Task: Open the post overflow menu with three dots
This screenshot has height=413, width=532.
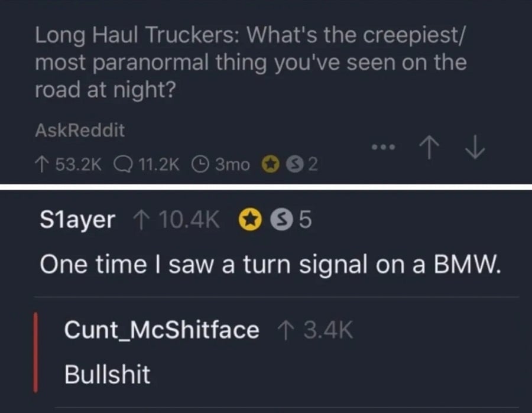Action: click(x=384, y=148)
